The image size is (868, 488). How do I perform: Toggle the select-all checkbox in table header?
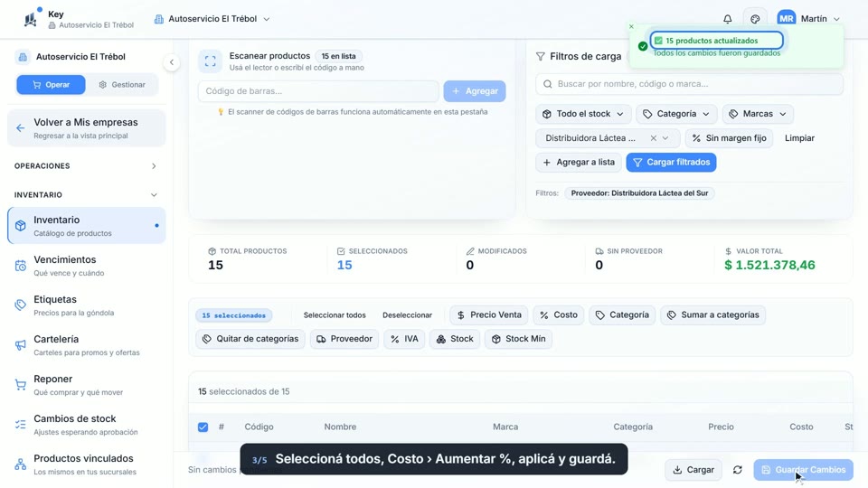(x=203, y=427)
